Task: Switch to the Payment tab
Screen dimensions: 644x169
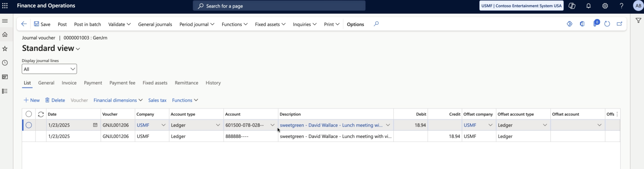Action: pyautogui.click(x=93, y=83)
